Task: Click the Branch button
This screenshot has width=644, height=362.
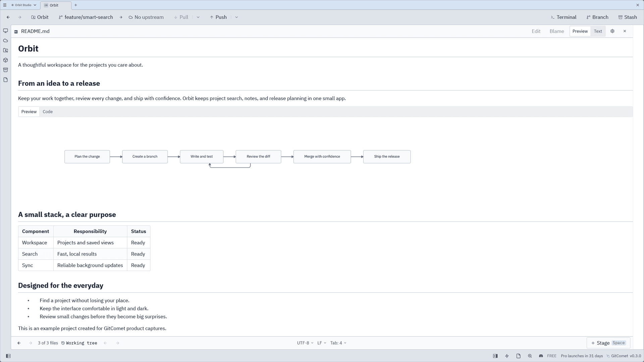Action: click(597, 17)
